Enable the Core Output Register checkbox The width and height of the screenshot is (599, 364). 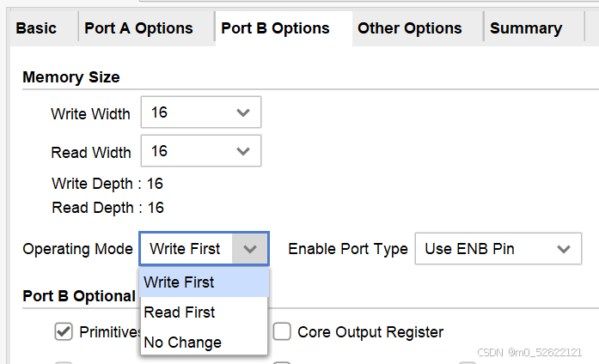pyautogui.click(x=282, y=331)
